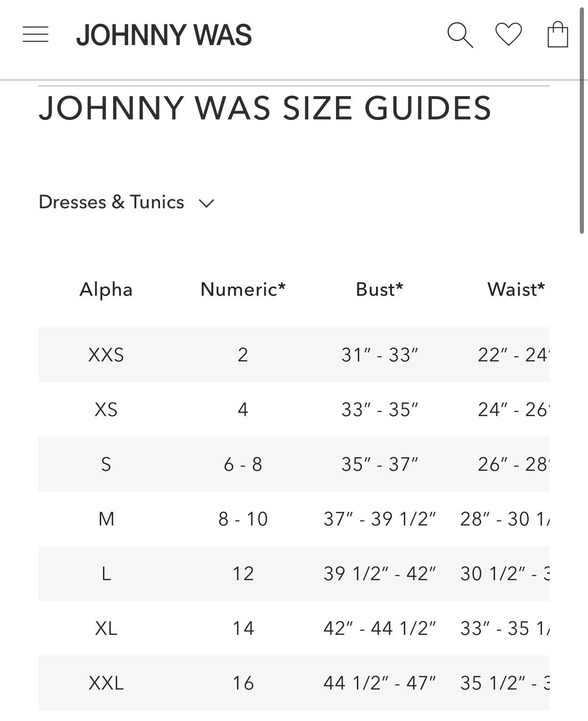This screenshot has height=721, width=588.
Task: Expand the Dresses & Tunics dropdown
Action: tap(112, 202)
